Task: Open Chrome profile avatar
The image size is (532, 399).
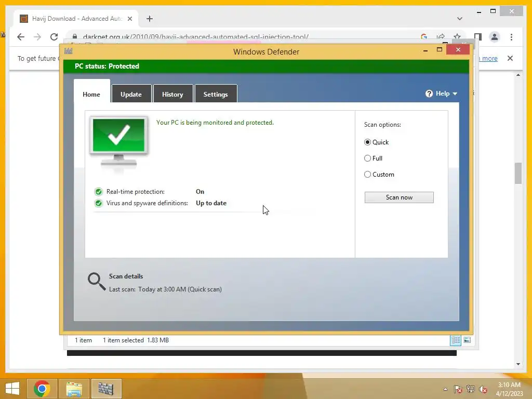Action: point(495,37)
